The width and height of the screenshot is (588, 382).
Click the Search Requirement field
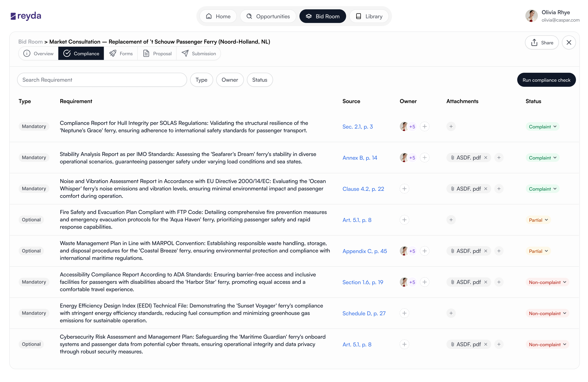coord(102,80)
